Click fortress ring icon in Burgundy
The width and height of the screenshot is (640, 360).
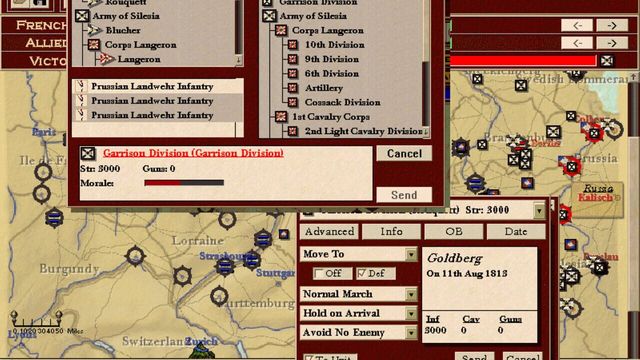pyautogui.click(x=135, y=256)
